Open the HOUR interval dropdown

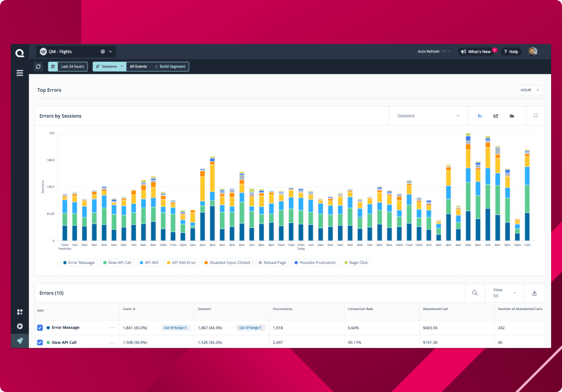[529, 90]
